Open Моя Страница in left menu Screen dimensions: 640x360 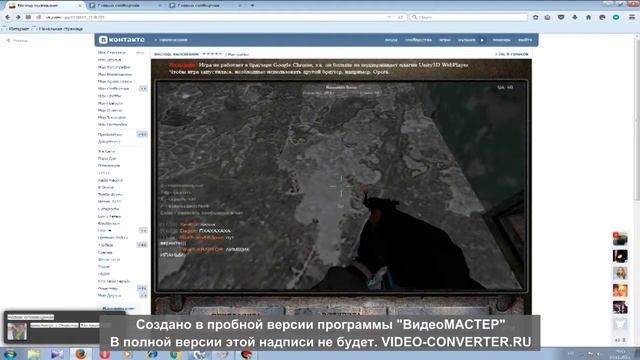point(111,53)
